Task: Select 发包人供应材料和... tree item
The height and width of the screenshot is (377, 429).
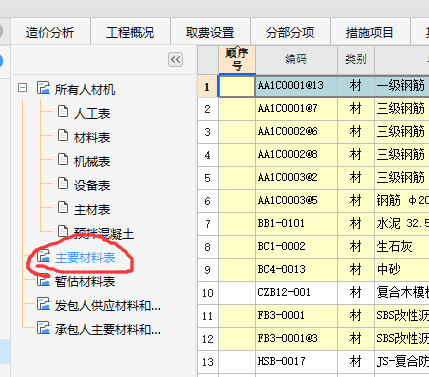Action: tap(108, 306)
